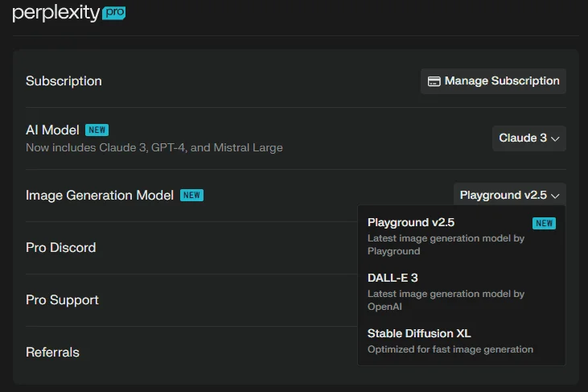Click 'Latest image generation model by OpenAI' description
Image resolution: width=588 pixels, height=392 pixels.
click(x=446, y=300)
